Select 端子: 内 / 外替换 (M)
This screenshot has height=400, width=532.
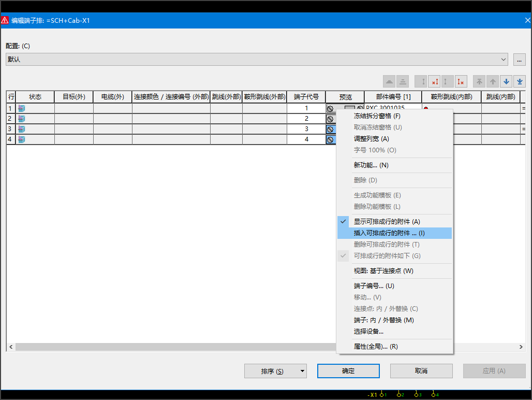[394, 320]
